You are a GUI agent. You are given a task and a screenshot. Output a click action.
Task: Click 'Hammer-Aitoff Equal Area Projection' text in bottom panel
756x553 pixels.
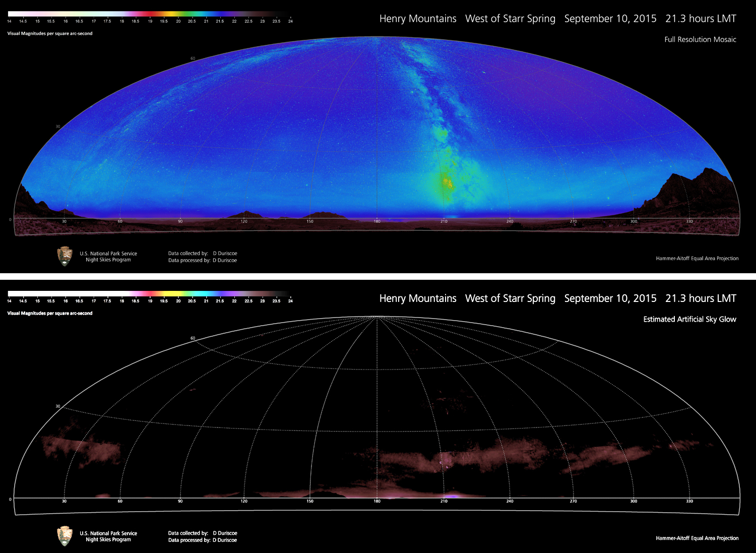(x=697, y=538)
